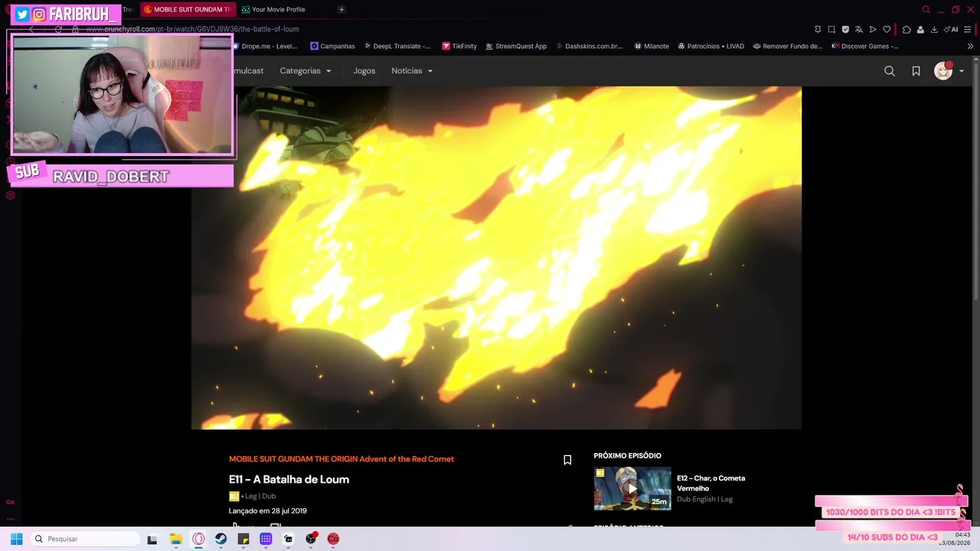Viewport: 980px width, 551px height.
Task: Open the Milanote bookmark
Action: (652, 46)
